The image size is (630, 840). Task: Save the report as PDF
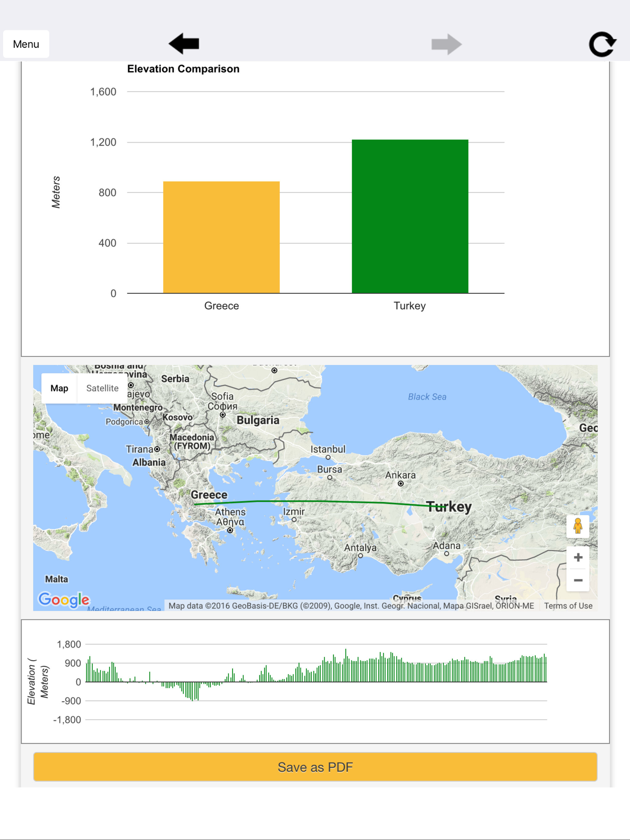pyautogui.click(x=315, y=767)
